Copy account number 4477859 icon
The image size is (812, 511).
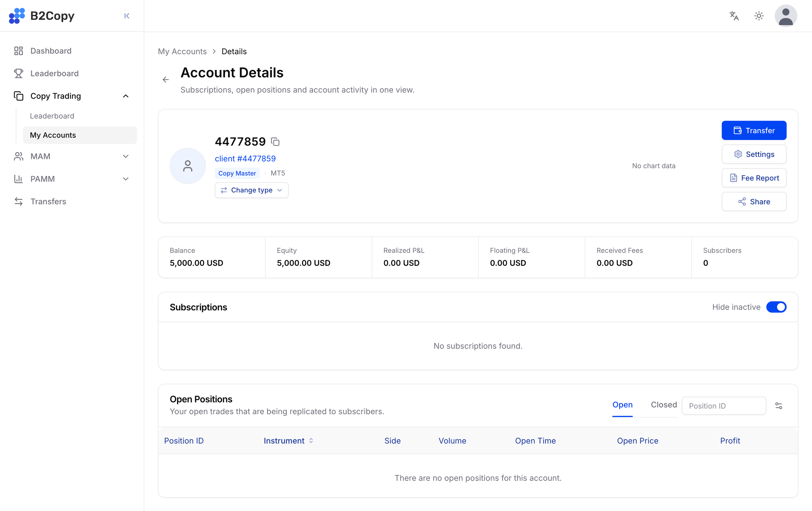(275, 142)
